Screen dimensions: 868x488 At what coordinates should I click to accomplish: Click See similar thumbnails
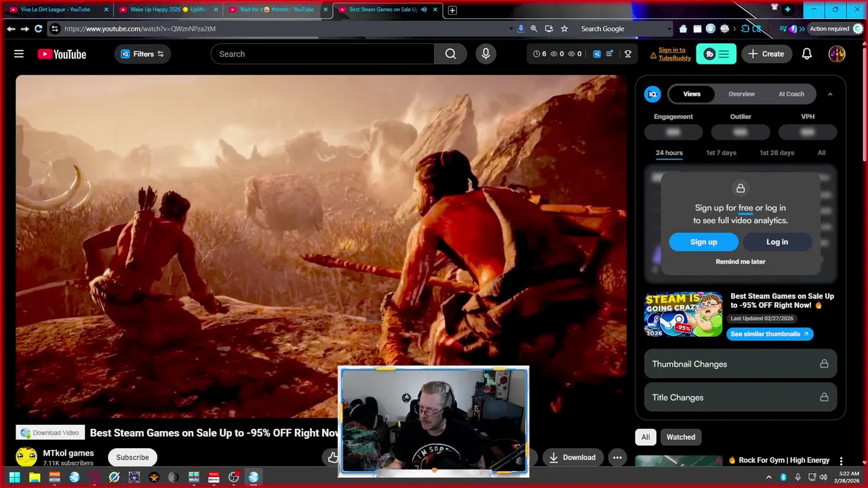[x=770, y=334]
